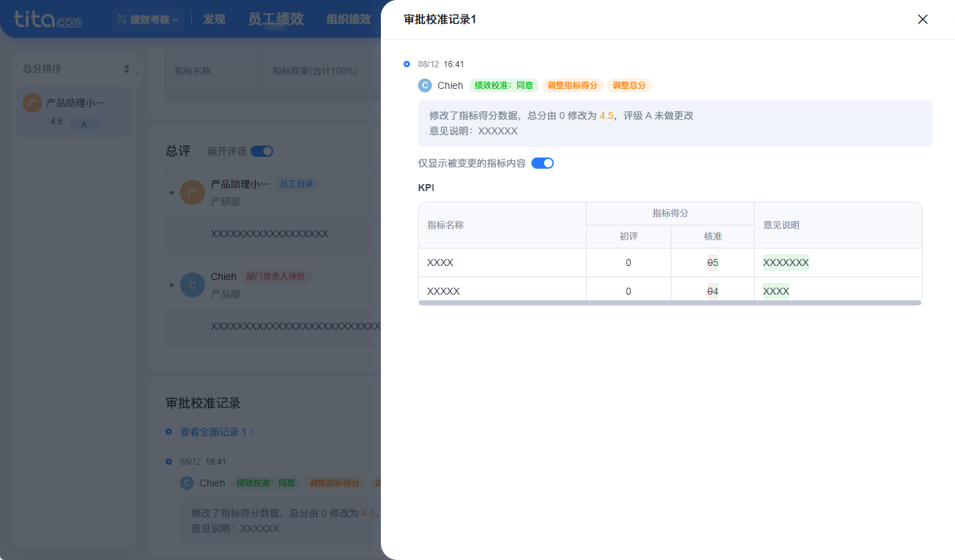Open the 组织绩效 tab
The image size is (955, 560).
pyautogui.click(x=349, y=20)
